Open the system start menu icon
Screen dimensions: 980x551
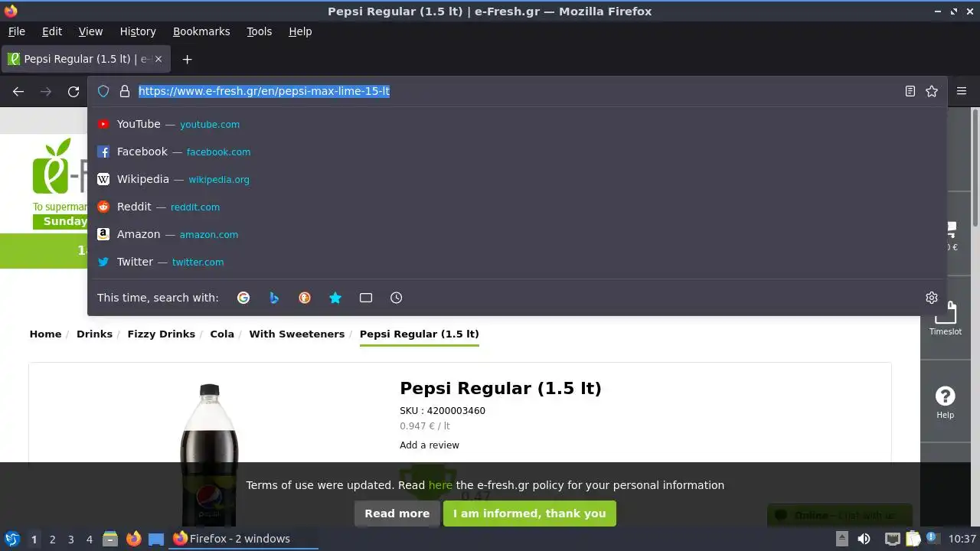[x=11, y=539]
